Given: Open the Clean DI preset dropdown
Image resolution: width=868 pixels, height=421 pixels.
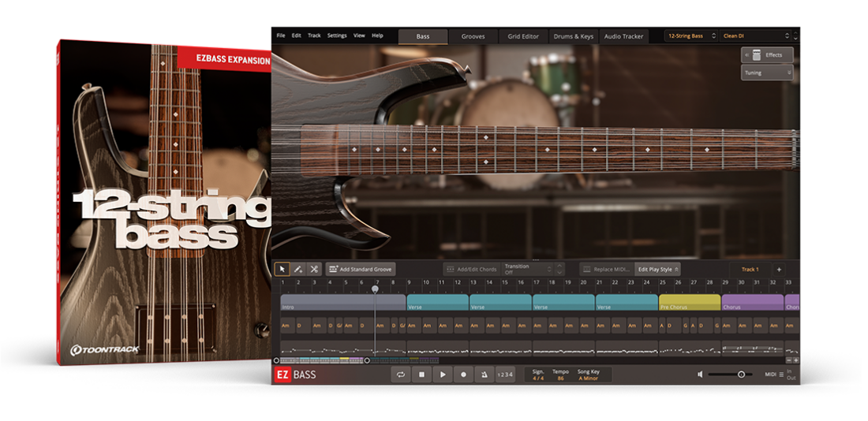Looking at the screenshot, I should [754, 36].
